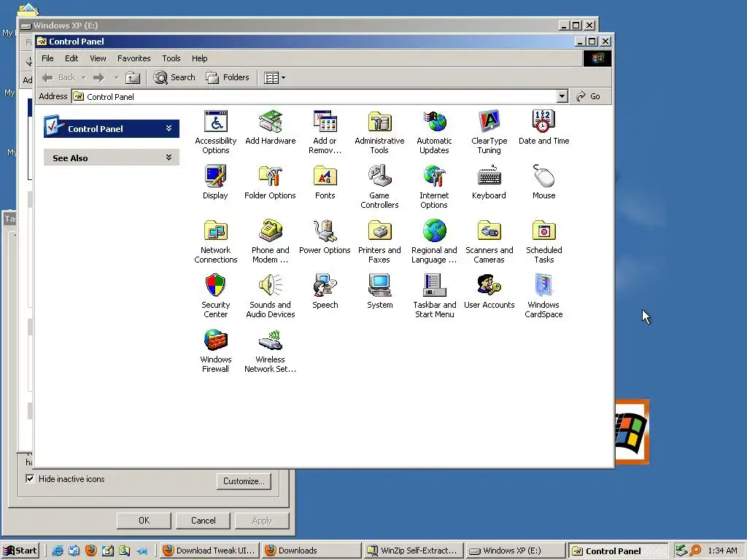Open the File menu
This screenshot has width=747, height=560.
[x=47, y=58]
